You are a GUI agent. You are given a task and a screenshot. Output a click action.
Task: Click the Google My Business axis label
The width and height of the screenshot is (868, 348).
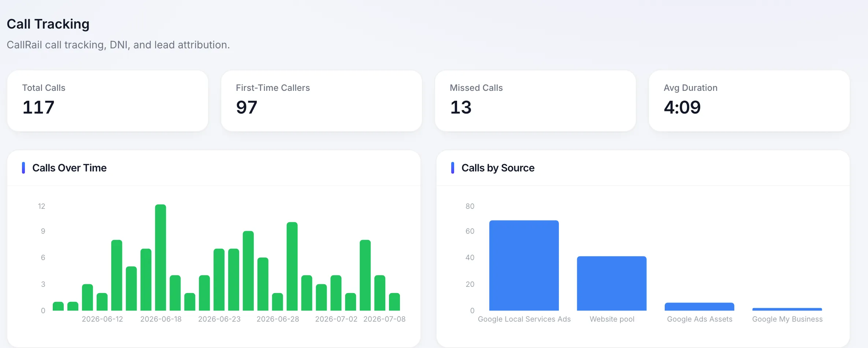click(x=787, y=319)
